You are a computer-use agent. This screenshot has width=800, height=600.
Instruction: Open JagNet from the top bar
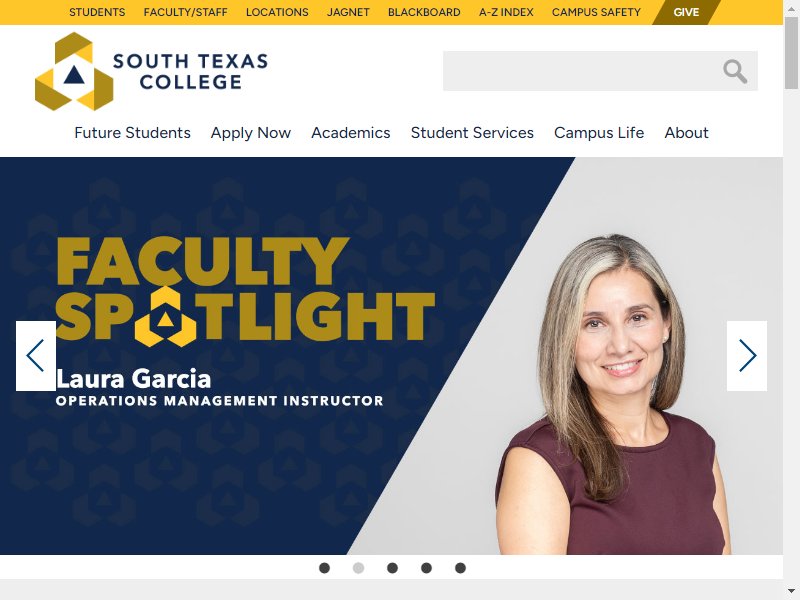point(348,12)
